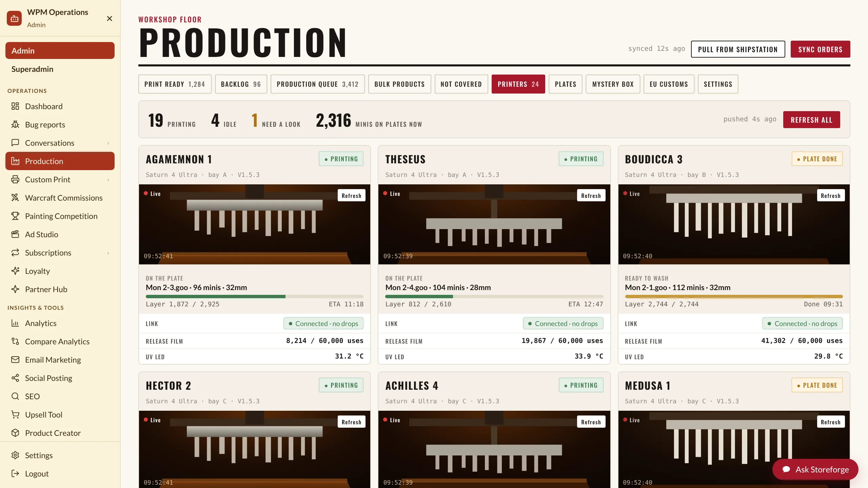Viewport: 868px width, 488px height.
Task: Click the Loyalty sparkle icon
Action: point(15,271)
